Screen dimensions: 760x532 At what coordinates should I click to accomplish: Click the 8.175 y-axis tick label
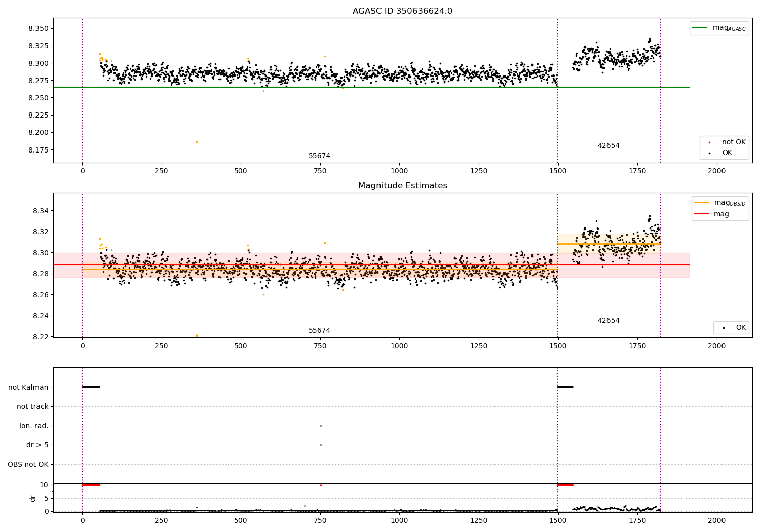39,150
